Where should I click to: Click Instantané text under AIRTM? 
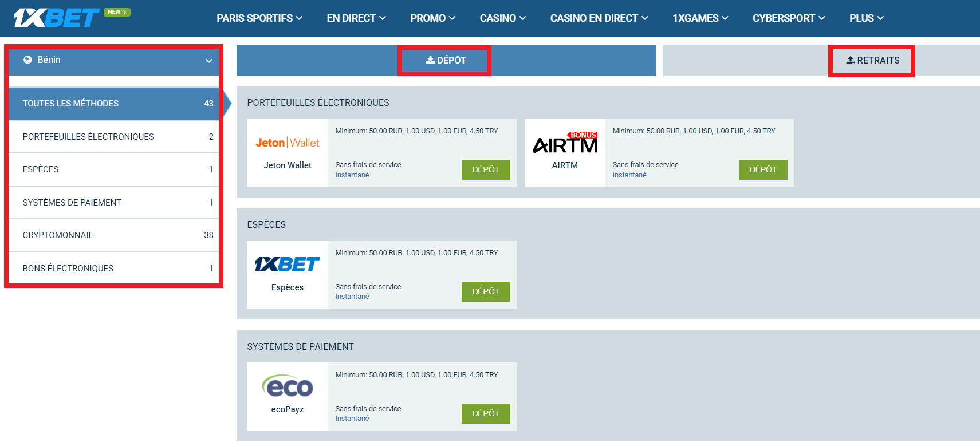pyautogui.click(x=629, y=175)
